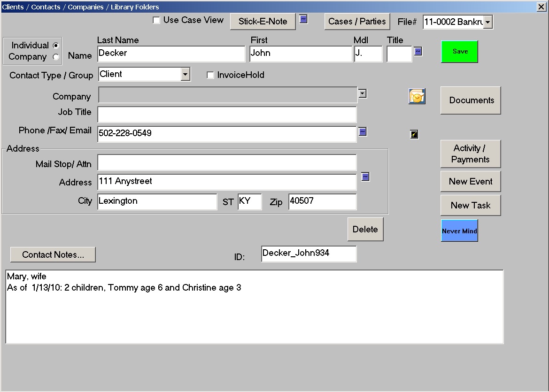Select the Company radio button
549x392 pixels.
tap(56, 57)
